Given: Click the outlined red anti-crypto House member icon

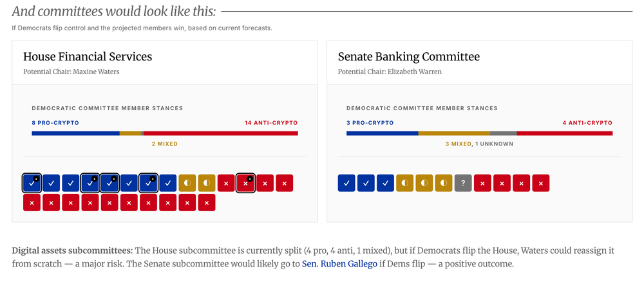Looking at the screenshot, I should click(245, 184).
